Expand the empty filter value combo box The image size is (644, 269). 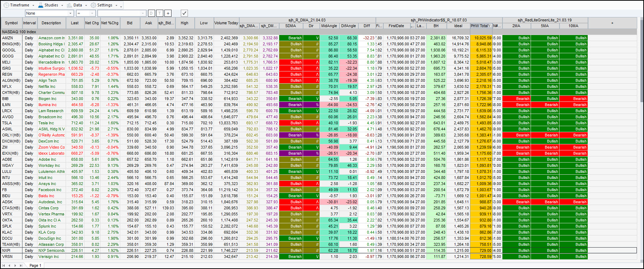[x=143, y=13]
